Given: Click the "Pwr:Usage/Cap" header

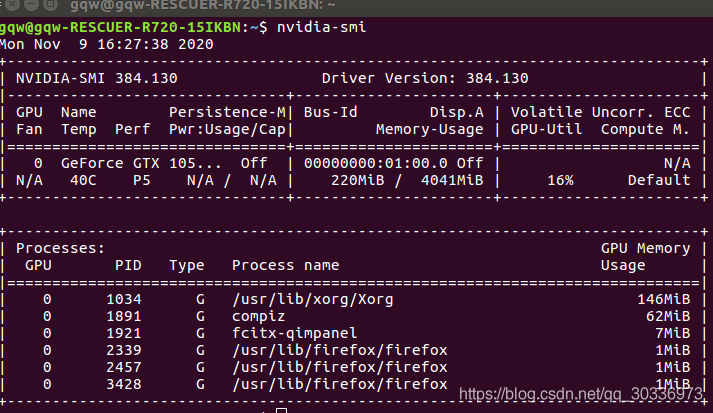Looking at the screenshot, I should pos(227,130).
